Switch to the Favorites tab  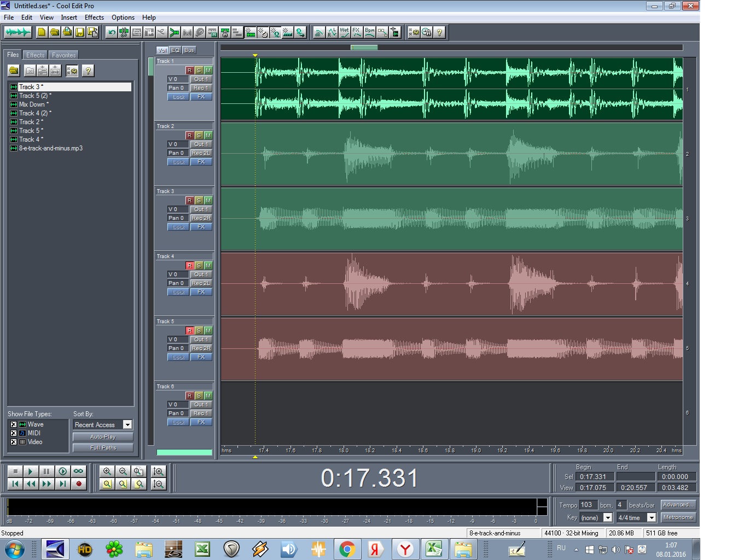click(x=63, y=55)
